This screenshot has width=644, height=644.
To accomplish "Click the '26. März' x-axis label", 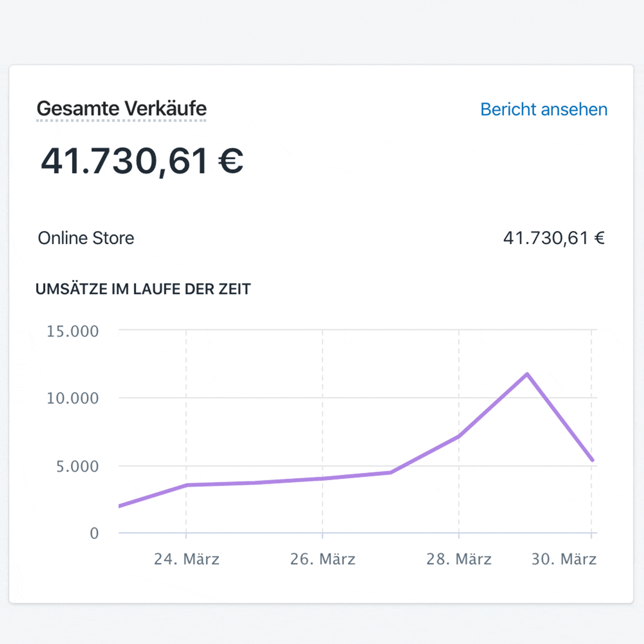I will (322, 559).
